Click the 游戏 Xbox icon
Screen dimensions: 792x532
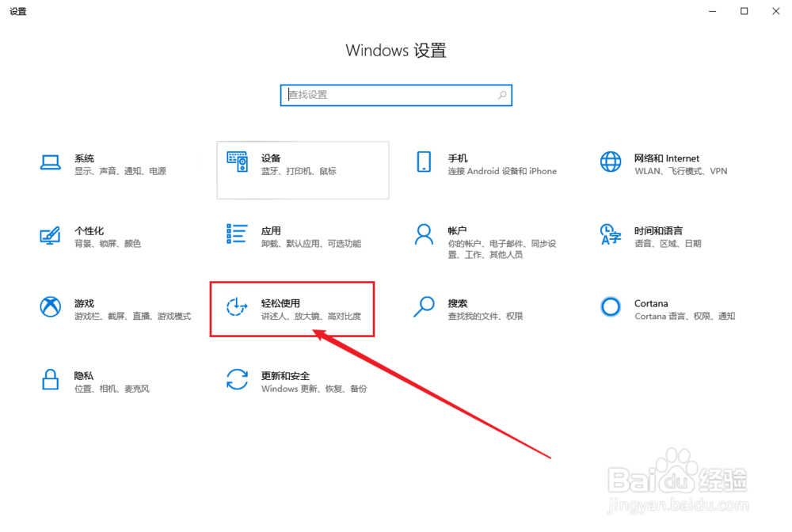(50, 307)
